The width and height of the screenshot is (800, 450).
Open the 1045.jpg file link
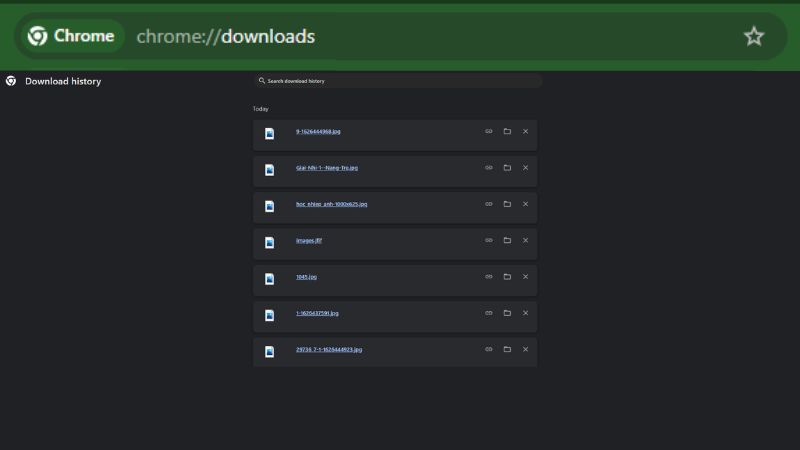tap(306, 276)
